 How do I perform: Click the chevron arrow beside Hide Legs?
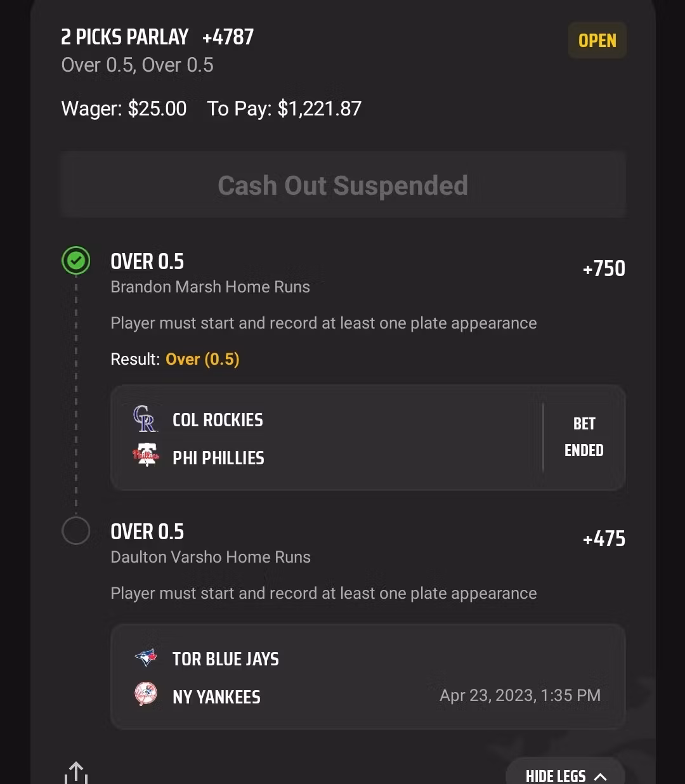click(x=601, y=776)
